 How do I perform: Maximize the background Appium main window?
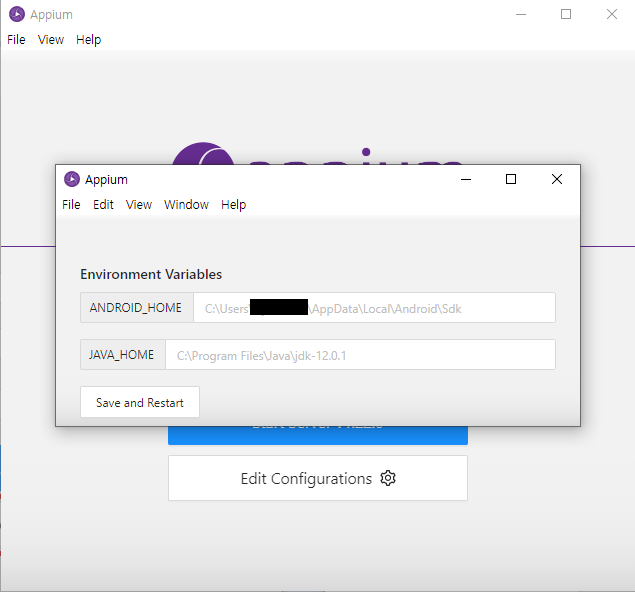pyautogui.click(x=566, y=14)
